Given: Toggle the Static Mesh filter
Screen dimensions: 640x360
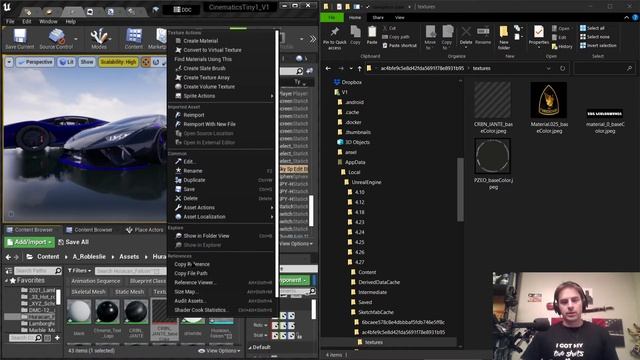Looking at the screenshot, I should 129,292.
